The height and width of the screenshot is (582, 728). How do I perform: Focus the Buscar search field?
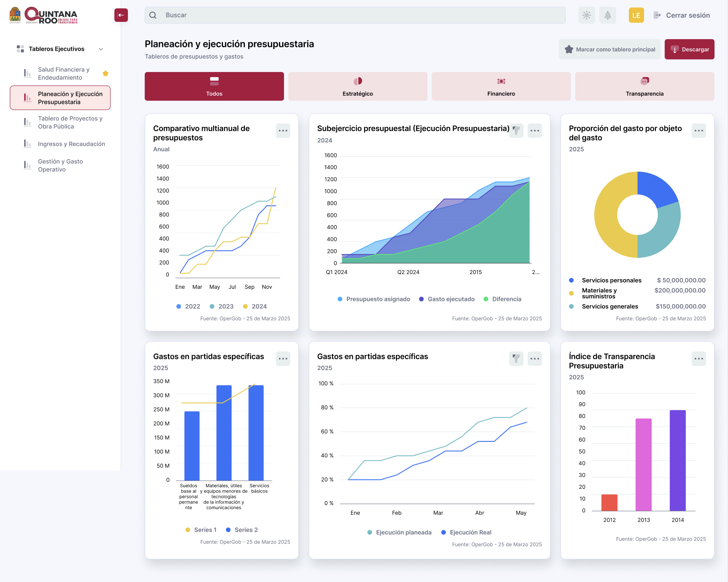[x=355, y=15]
